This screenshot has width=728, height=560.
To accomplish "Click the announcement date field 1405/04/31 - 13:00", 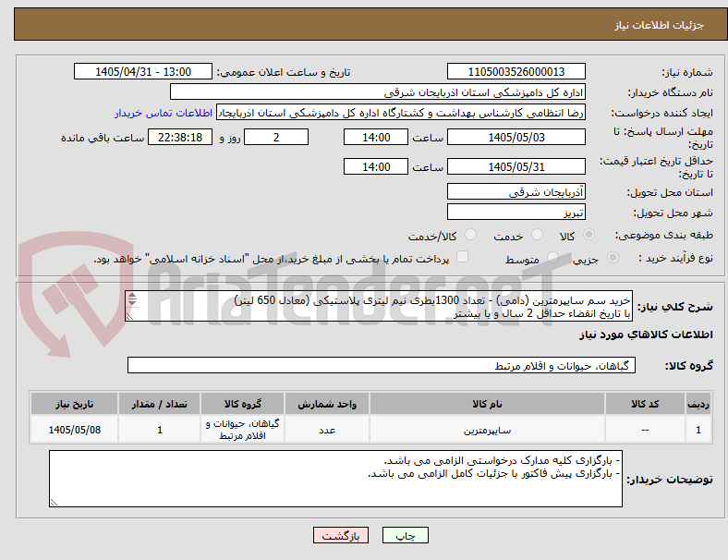I will (x=143, y=71).
